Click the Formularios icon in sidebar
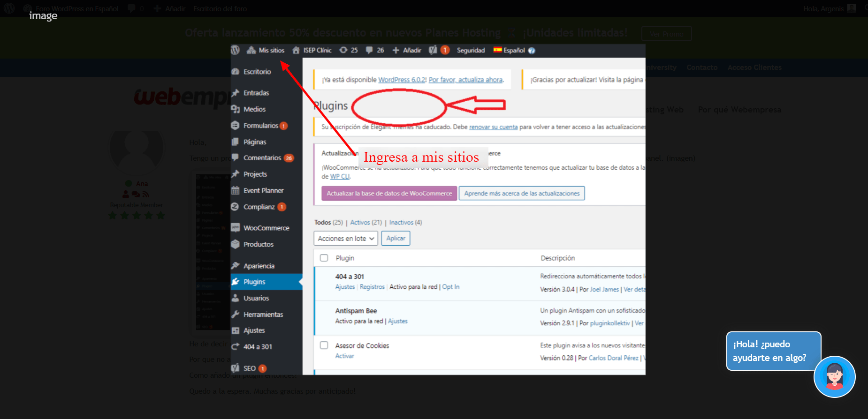 236,126
